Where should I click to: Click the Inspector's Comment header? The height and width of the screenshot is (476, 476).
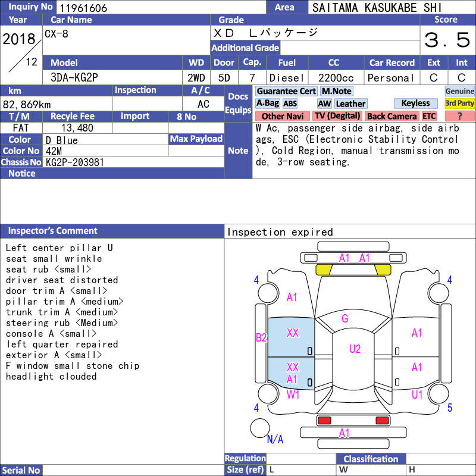tap(112, 231)
